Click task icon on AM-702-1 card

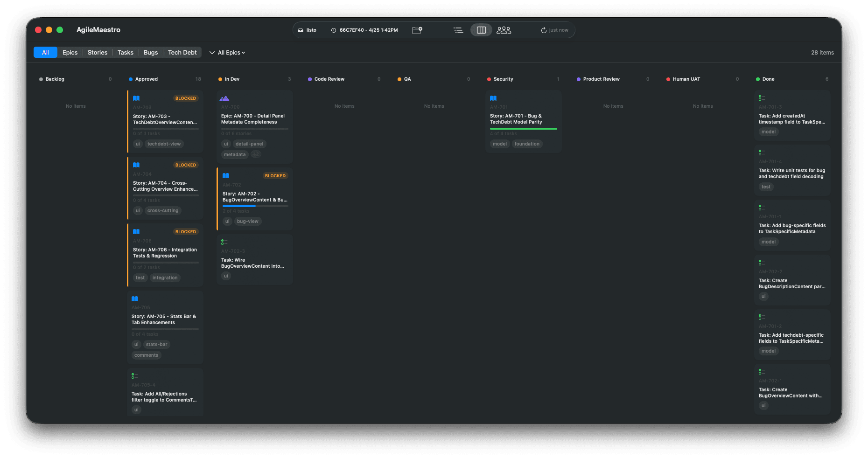click(x=762, y=372)
